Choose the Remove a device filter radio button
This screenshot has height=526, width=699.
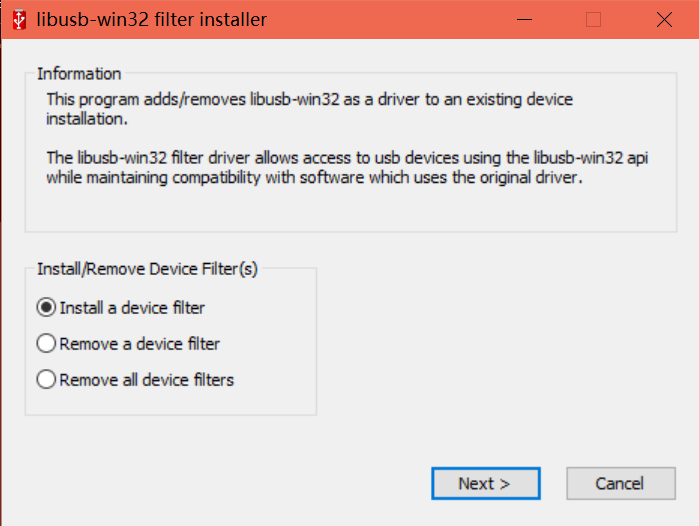46,344
